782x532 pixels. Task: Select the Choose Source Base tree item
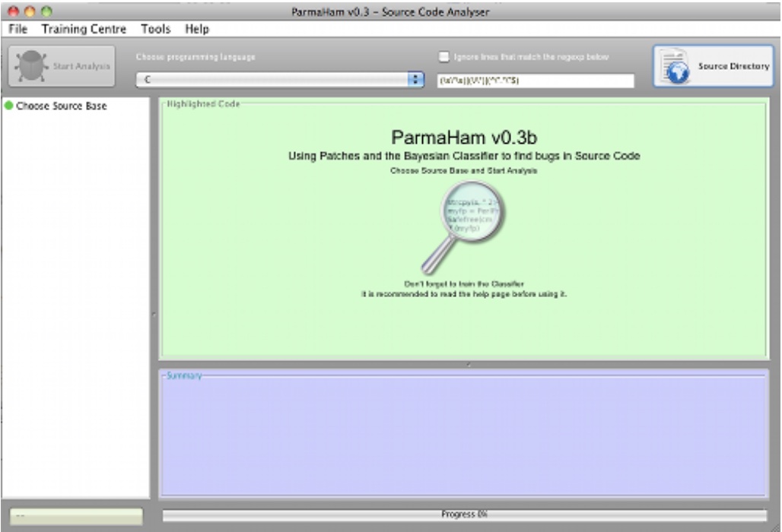(x=61, y=106)
